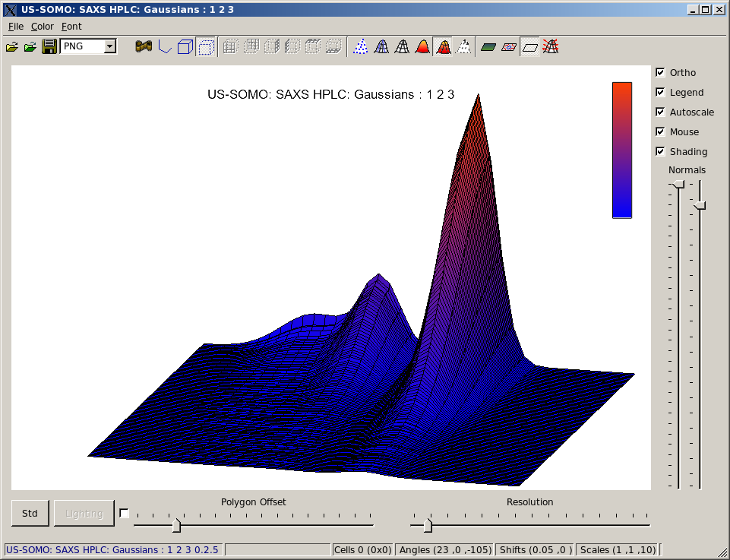This screenshot has height=560, width=730.
Task: Toggle the Shading checkbox
Action: (x=660, y=151)
